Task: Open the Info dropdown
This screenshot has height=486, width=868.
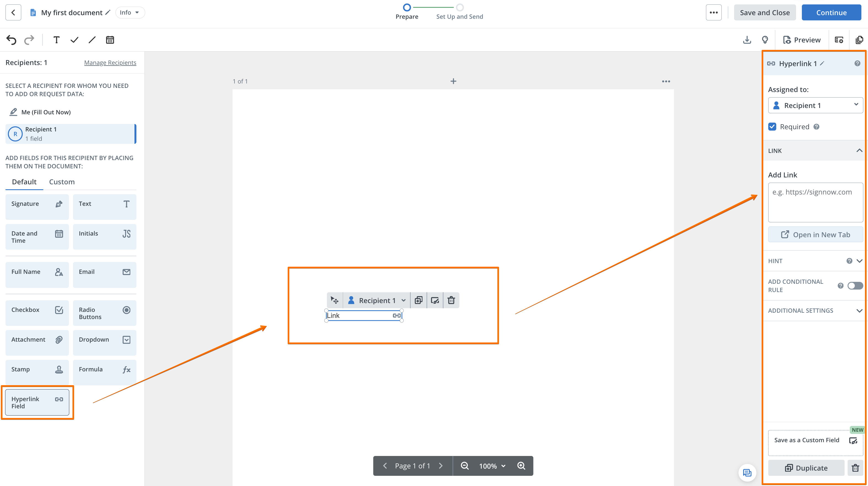Action: (x=130, y=12)
